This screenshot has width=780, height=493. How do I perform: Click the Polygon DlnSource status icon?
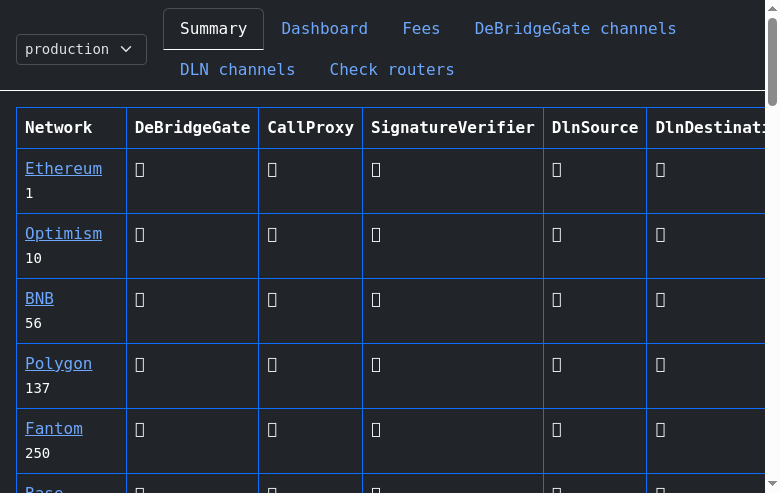coord(557,365)
